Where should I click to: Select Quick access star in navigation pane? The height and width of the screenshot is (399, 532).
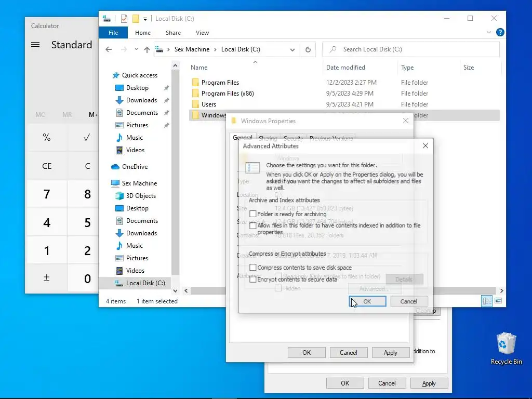116,75
